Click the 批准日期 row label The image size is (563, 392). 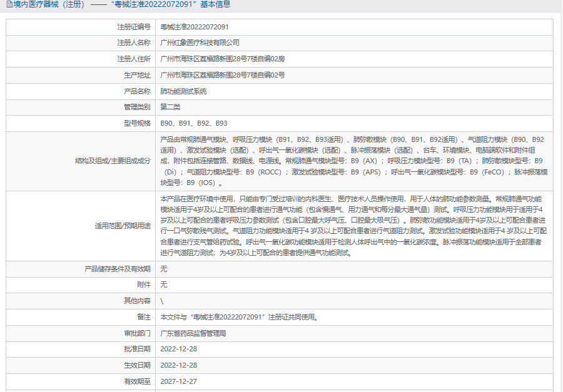[x=137, y=349]
